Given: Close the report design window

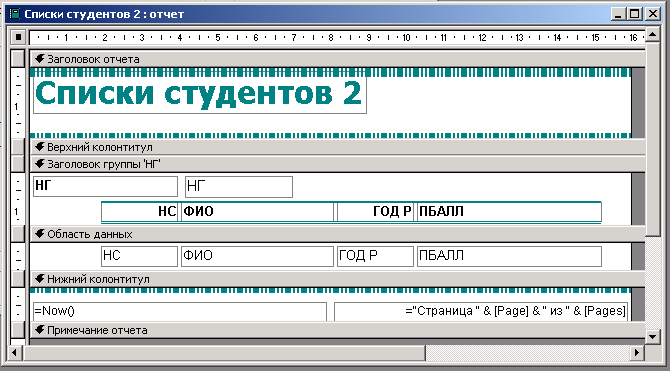Looking at the screenshot, I should coord(653,14).
